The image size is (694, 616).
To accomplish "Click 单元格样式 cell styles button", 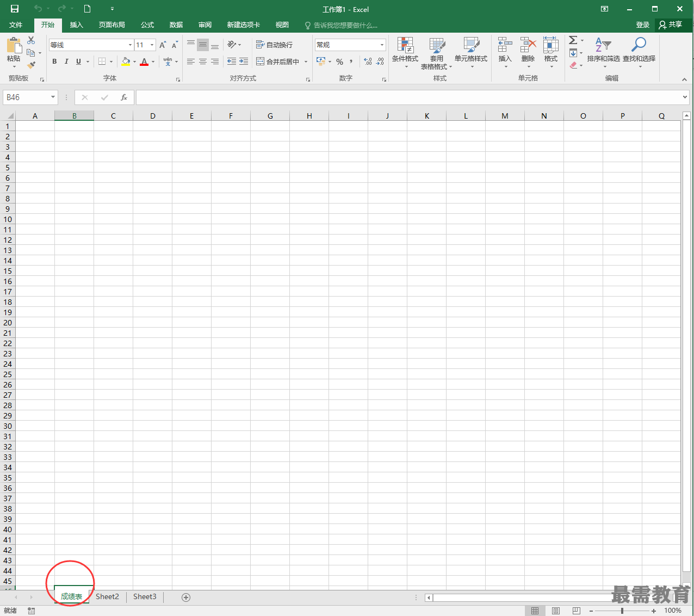I will (x=471, y=53).
